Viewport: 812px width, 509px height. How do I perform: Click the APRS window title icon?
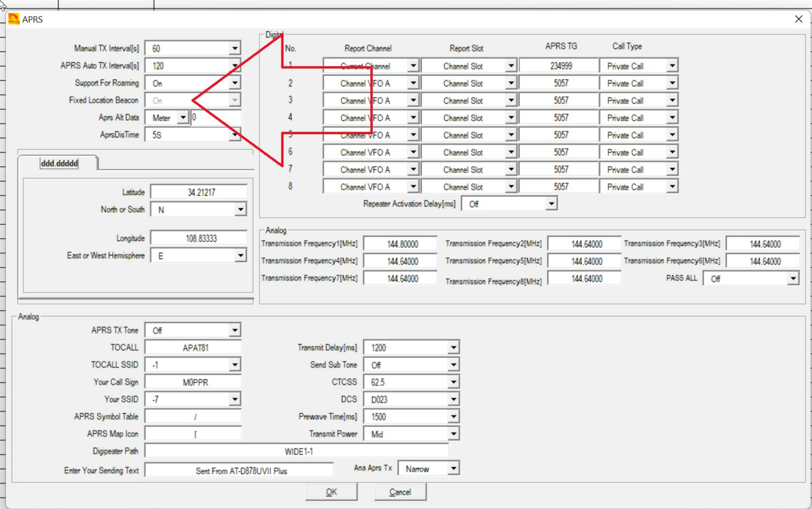tap(14, 19)
